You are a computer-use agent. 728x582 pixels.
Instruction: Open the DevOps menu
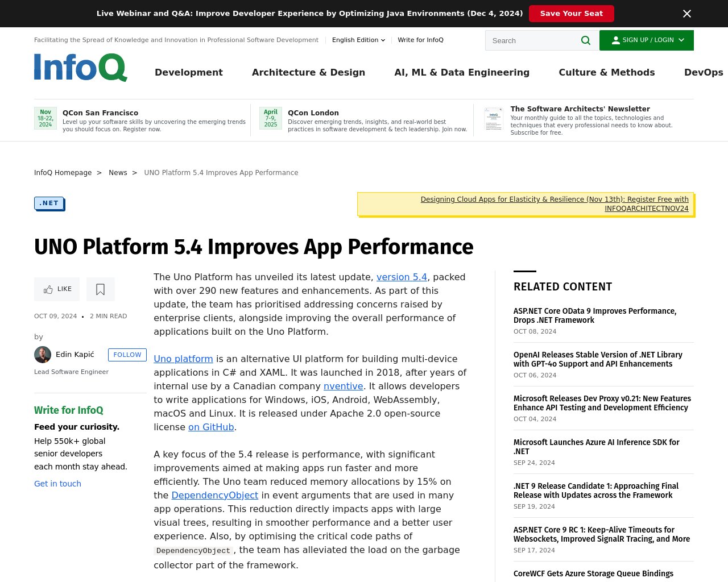pos(704,72)
